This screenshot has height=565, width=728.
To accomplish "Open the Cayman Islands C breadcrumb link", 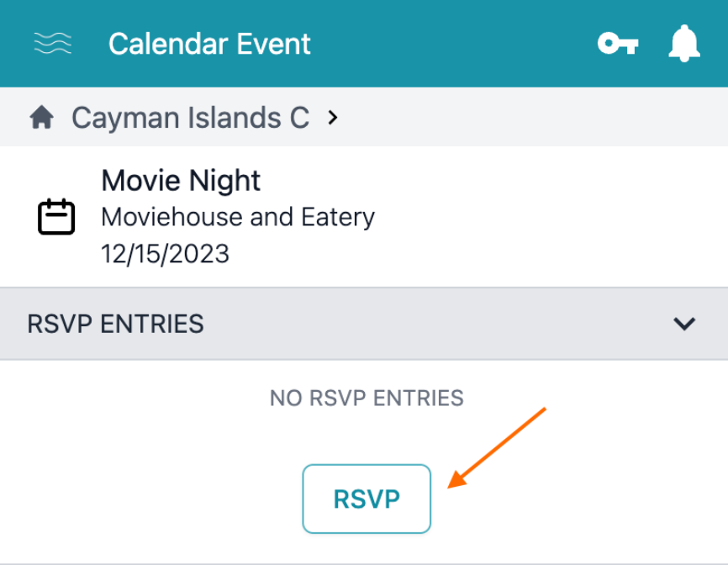I will click(x=189, y=117).
